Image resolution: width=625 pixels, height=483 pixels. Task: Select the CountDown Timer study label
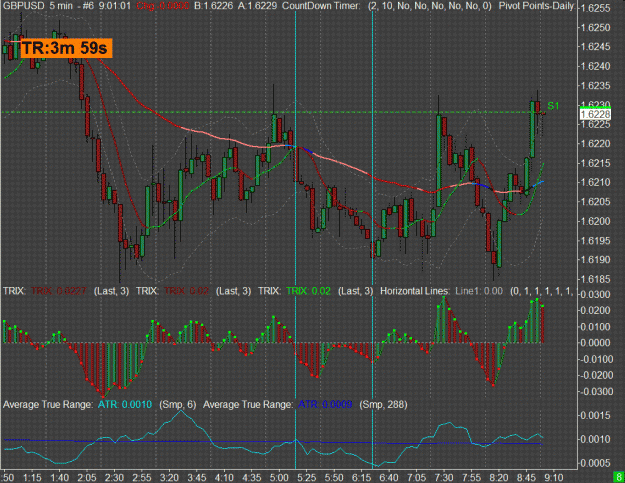pos(321,6)
